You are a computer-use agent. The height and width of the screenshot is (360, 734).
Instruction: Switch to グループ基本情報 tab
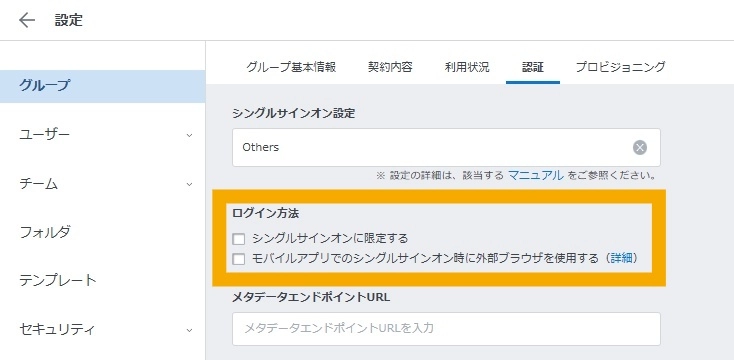[291, 67]
